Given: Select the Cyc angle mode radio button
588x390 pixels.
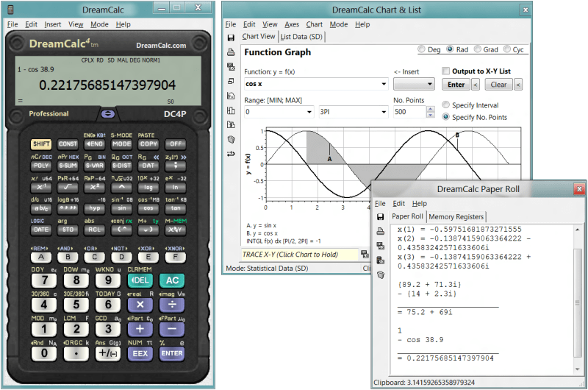Looking at the screenshot, I should click(x=506, y=49).
